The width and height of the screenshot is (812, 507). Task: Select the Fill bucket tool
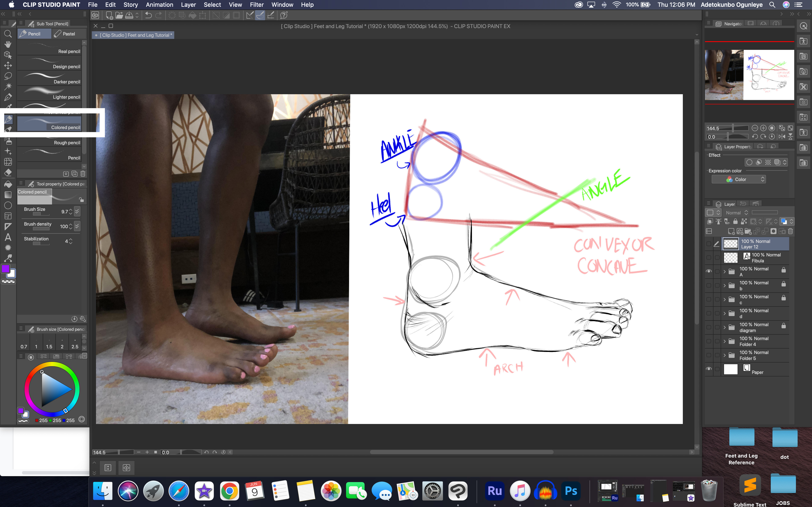point(8,184)
